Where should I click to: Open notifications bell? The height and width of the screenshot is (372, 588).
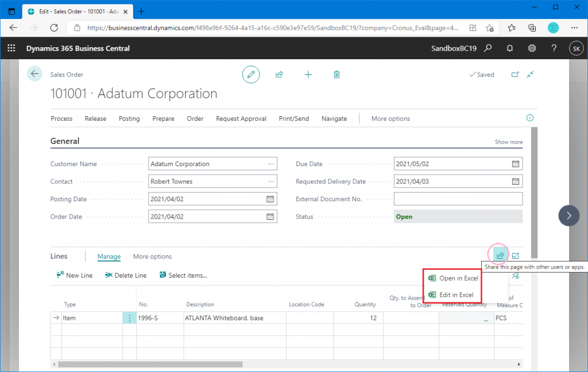click(510, 48)
